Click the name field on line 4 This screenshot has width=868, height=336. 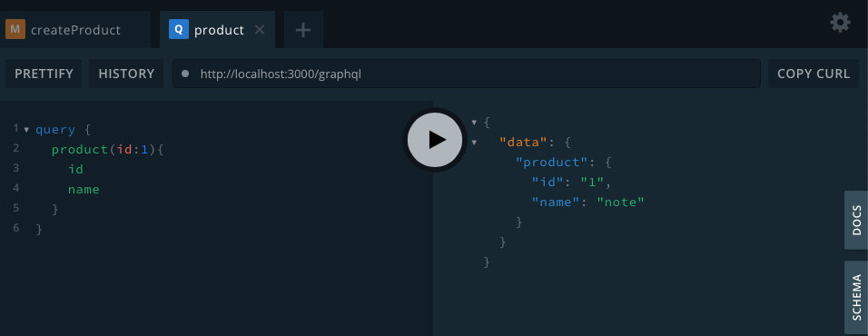pos(84,189)
